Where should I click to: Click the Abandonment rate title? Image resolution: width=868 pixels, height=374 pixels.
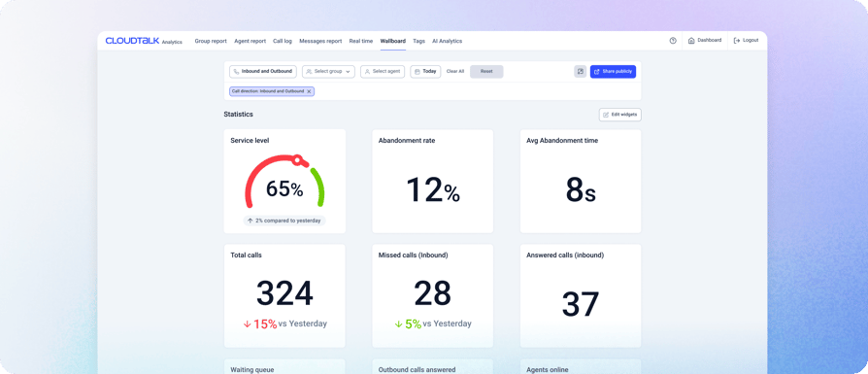pyautogui.click(x=407, y=141)
